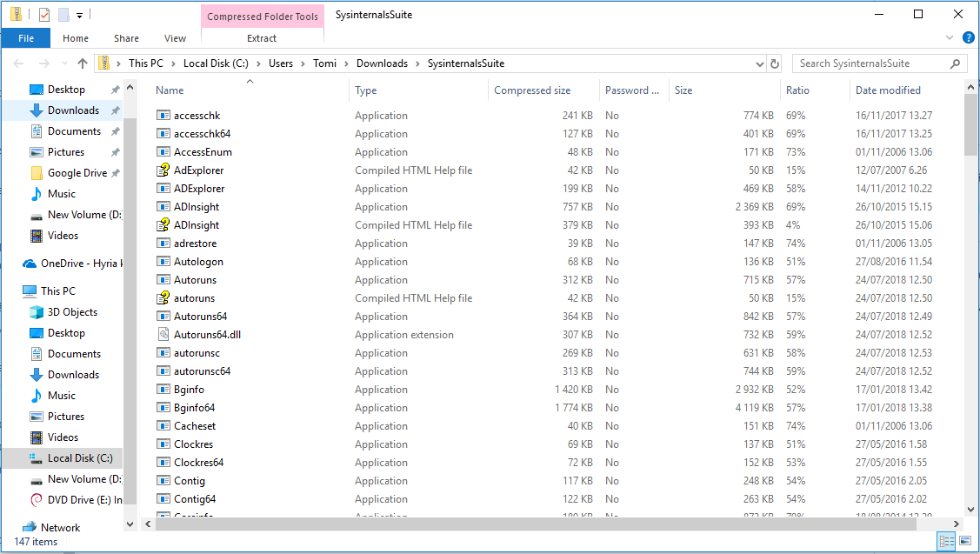Expand the chevron after Tomi in path
The width and height of the screenshot is (980, 554).
pos(346,63)
